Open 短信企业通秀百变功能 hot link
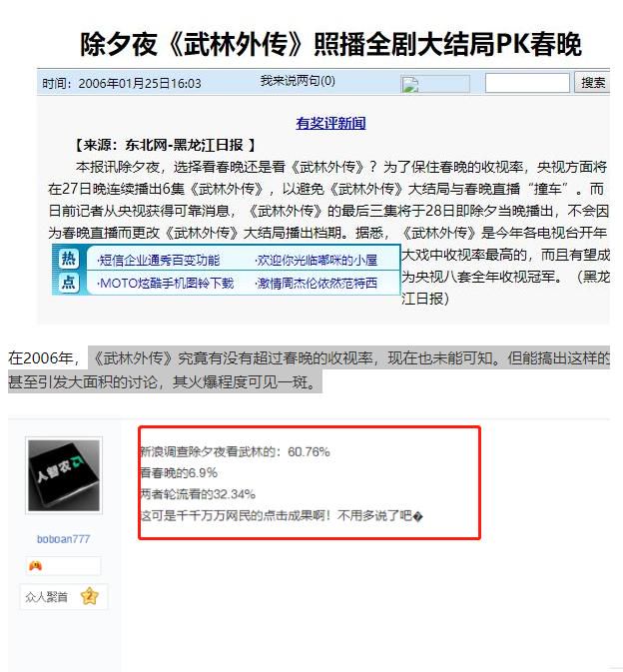Viewport: 623px width, 672px height. 159,261
